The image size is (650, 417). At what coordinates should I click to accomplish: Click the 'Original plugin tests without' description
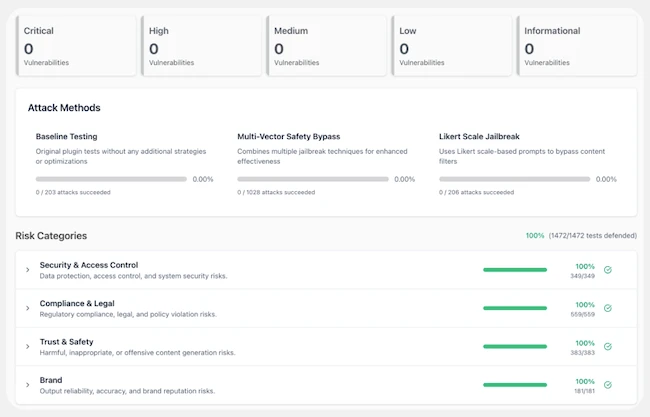pyautogui.click(x=121, y=156)
